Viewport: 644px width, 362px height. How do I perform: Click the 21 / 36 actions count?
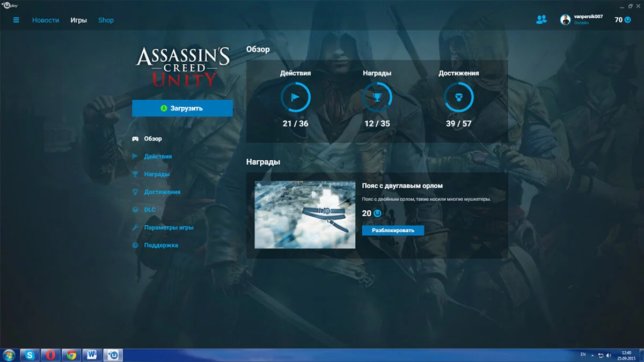coord(295,123)
